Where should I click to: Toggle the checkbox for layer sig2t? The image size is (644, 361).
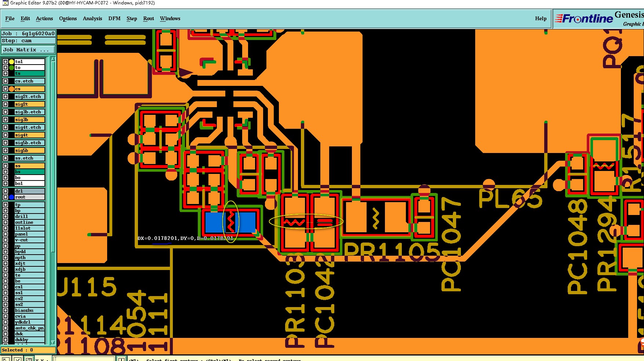click(x=6, y=104)
